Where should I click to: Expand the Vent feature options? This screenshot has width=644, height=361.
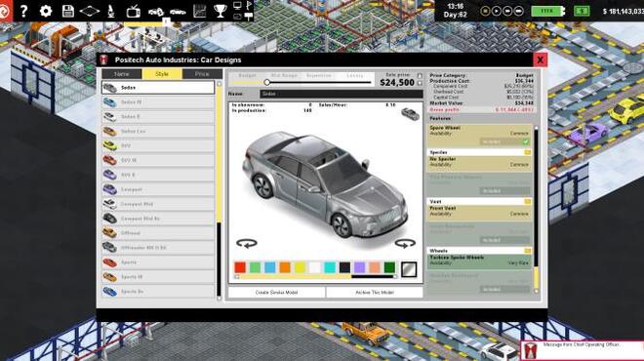pyautogui.click(x=527, y=202)
